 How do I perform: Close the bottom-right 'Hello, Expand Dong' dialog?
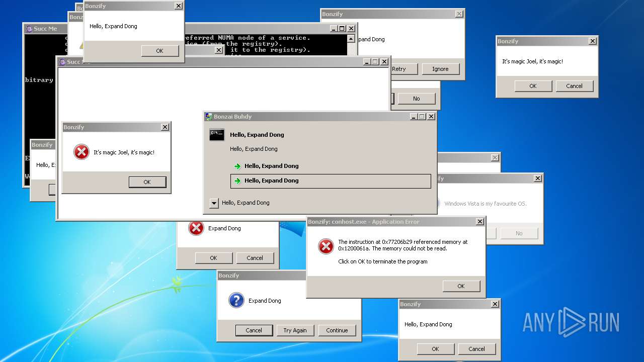tap(495, 304)
